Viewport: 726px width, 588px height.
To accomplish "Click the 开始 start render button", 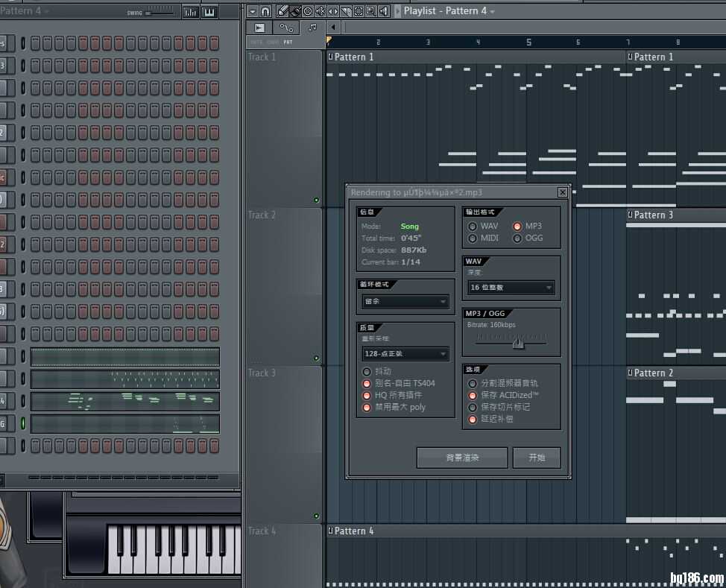I will pyautogui.click(x=537, y=458).
